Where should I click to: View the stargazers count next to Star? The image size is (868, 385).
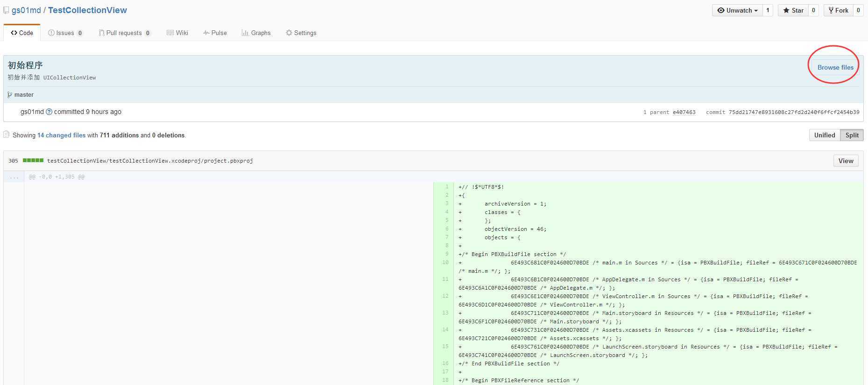pyautogui.click(x=813, y=10)
